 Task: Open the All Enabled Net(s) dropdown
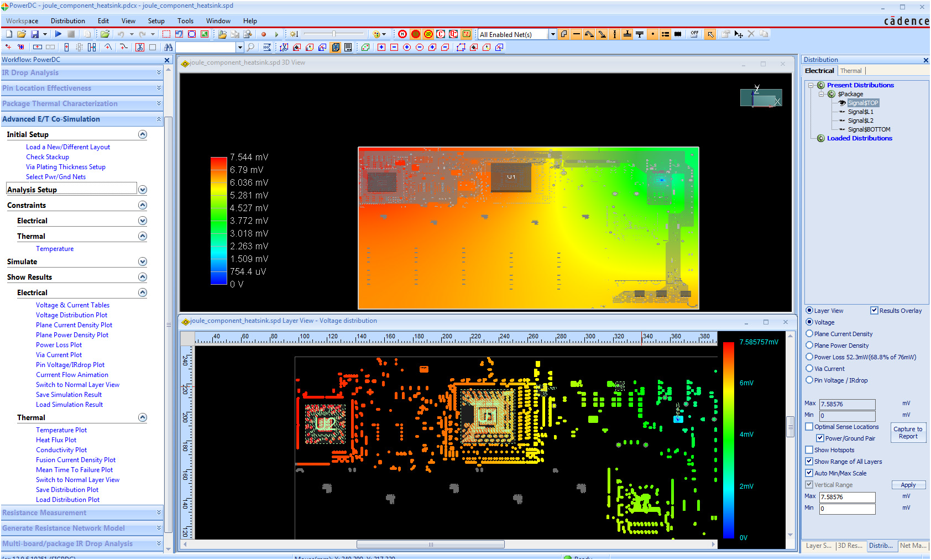coord(552,34)
